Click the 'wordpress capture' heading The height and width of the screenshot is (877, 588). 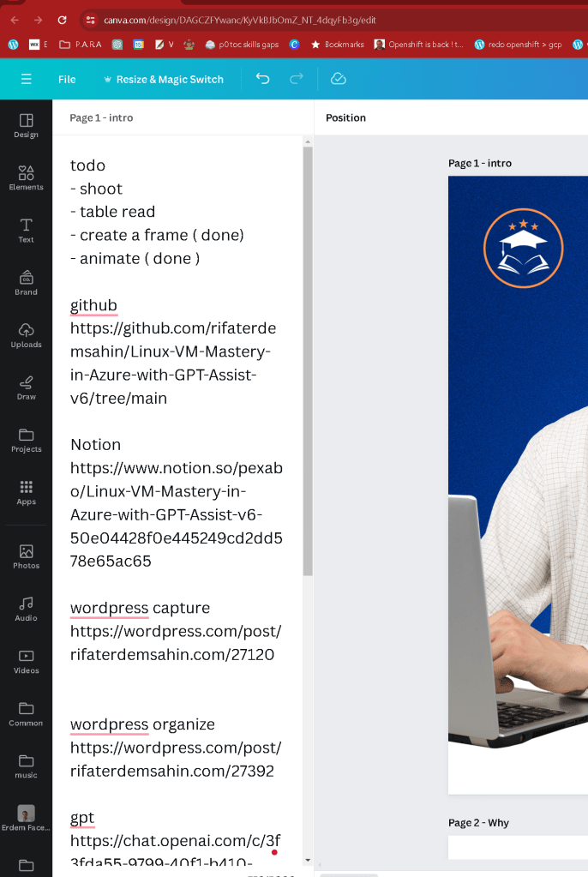(x=140, y=608)
